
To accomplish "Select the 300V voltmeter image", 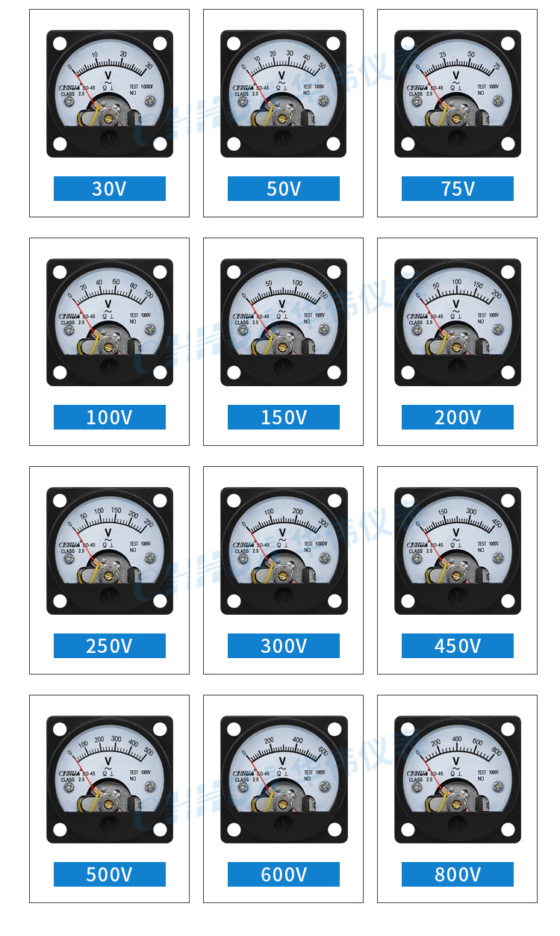I will coord(284,551).
